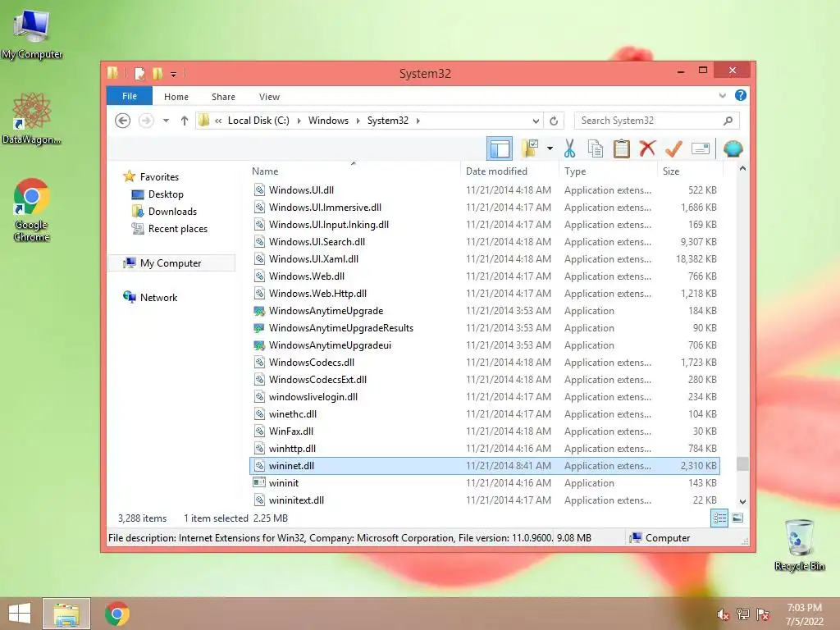
Task: Switch to the Home tab
Action: (x=176, y=97)
